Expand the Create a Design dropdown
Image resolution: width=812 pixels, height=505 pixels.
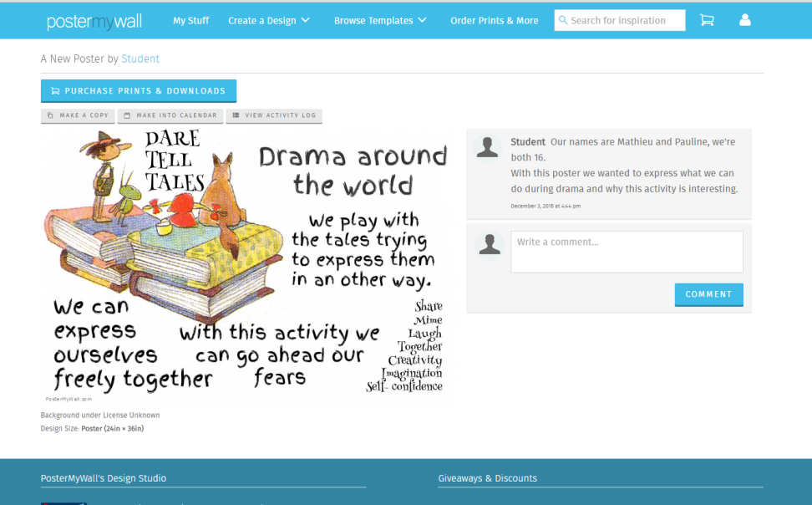[269, 20]
